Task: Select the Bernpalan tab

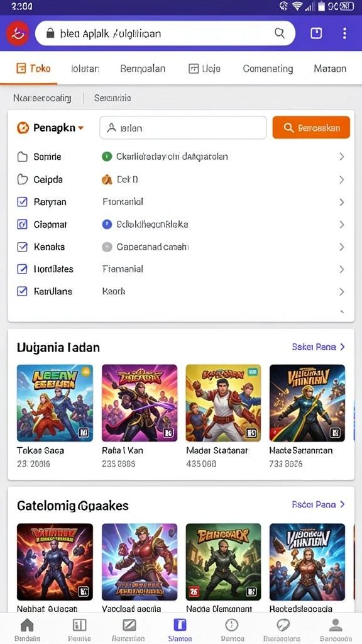Action: [x=143, y=69]
